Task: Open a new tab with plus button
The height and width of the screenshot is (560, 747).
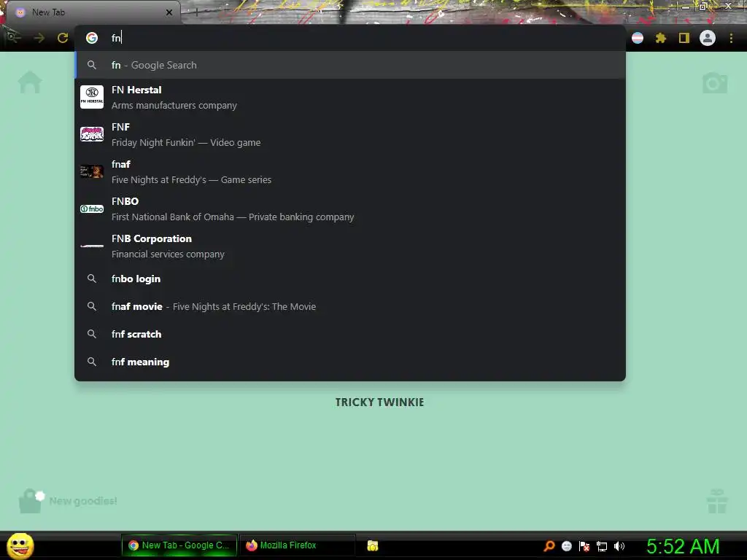Action: point(196,12)
